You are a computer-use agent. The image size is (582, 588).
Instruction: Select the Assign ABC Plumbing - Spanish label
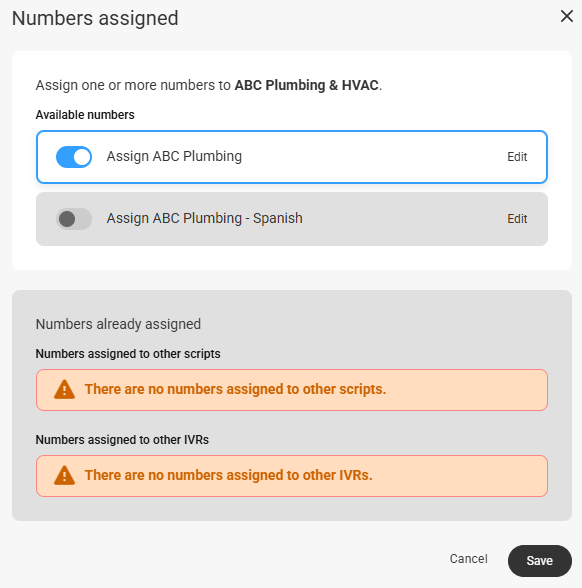click(x=204, y=218)
